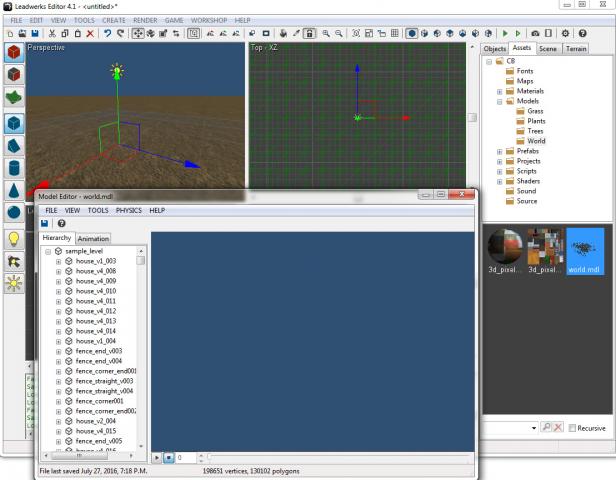Expand the house_v1_003 hierarchy node
Image resolution: width=616 pixels, height=480 pixels.
pos(58,261)
